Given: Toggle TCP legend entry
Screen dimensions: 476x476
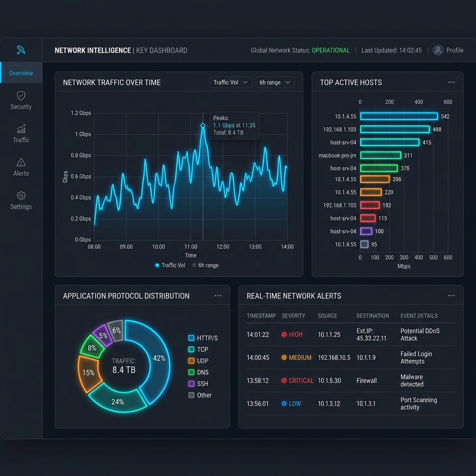Looking at the screenshot, I should tap(198, 350).
